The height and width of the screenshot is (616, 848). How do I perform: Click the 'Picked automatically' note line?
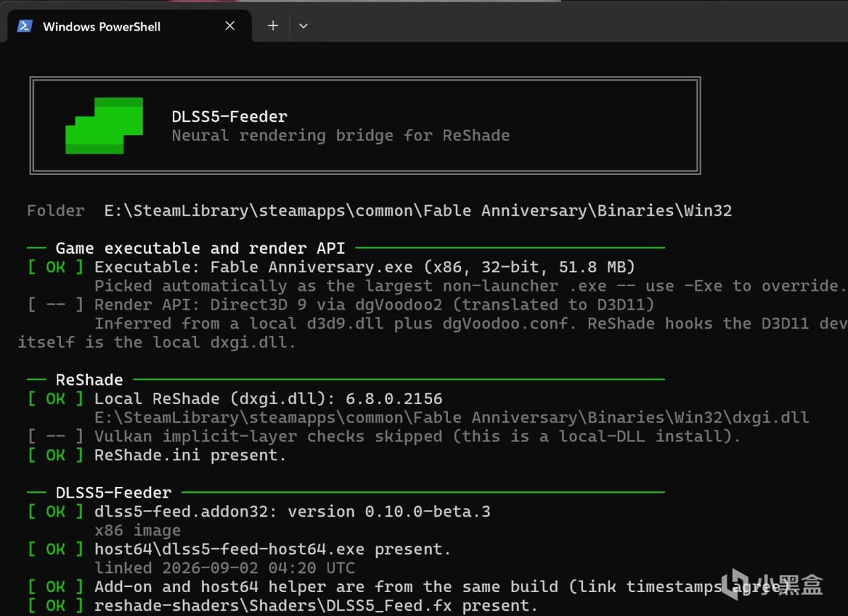coord(470,286)
